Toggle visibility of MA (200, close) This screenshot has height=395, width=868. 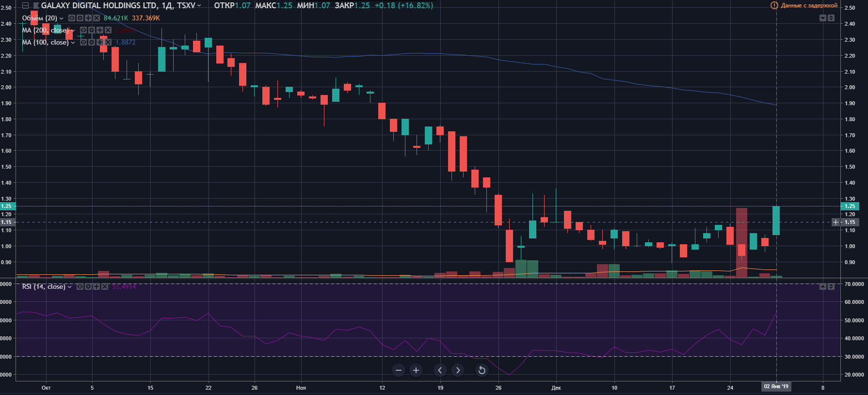pos(83,30)
